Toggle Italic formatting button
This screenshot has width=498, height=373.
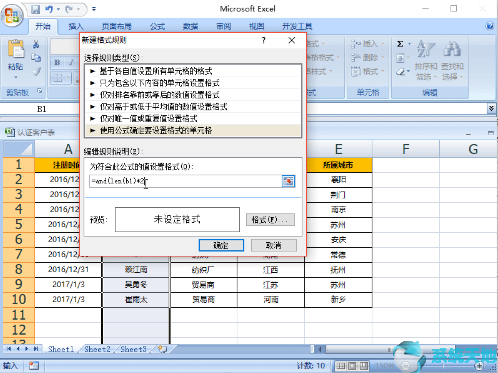pyautogui.click(x=71, y=62)
